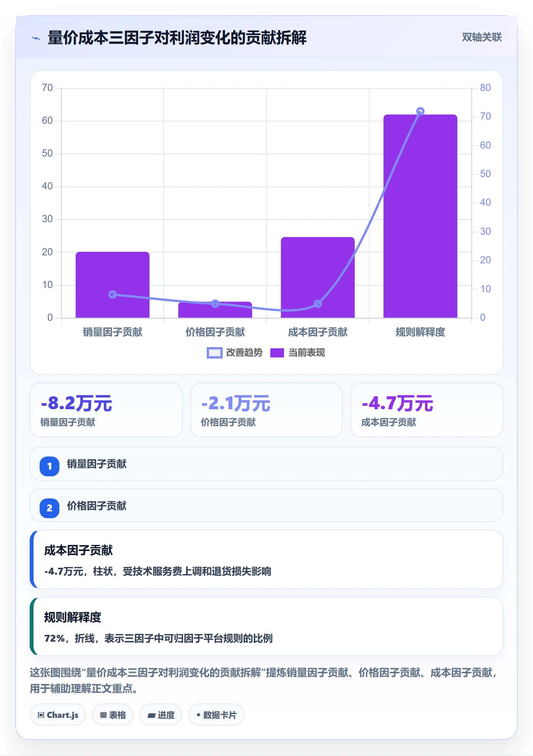Click the 规则解释度 line data point
Screen dimensions: 533x756
click(420, 111)
